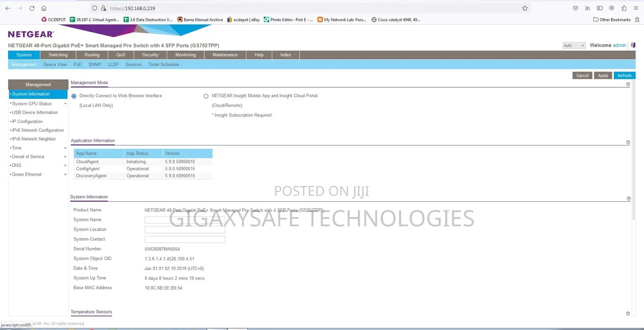Image resolution: width=644 pixels, height=330 pixels.
Task: Click the Apply button
Action: (x=603, y=76)
